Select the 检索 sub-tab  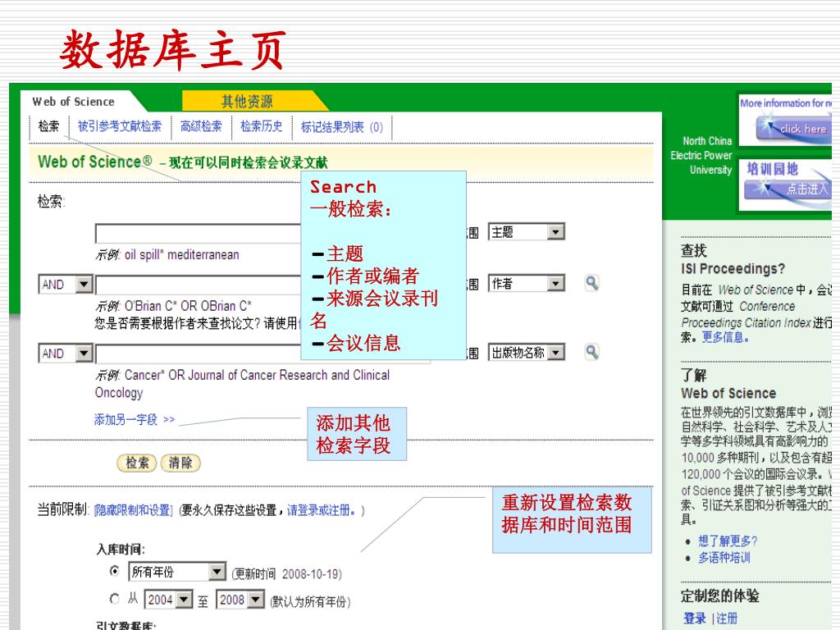48,126
